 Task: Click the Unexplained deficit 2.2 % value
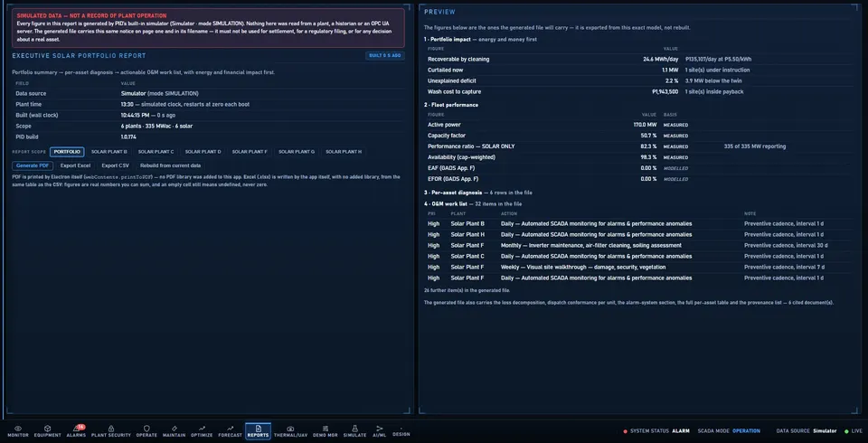[x=672, y=80]
